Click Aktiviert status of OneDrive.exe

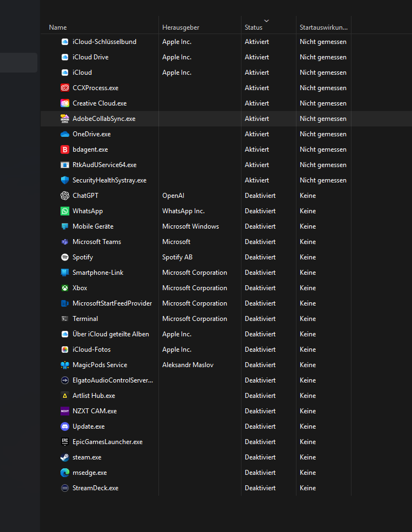point(257,134)
